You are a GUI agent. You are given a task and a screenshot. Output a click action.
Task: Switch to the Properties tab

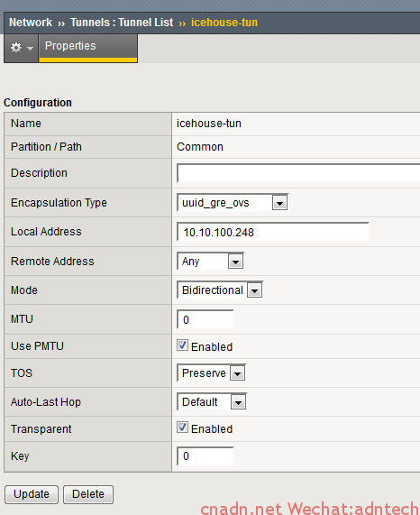tap(88, 48)
